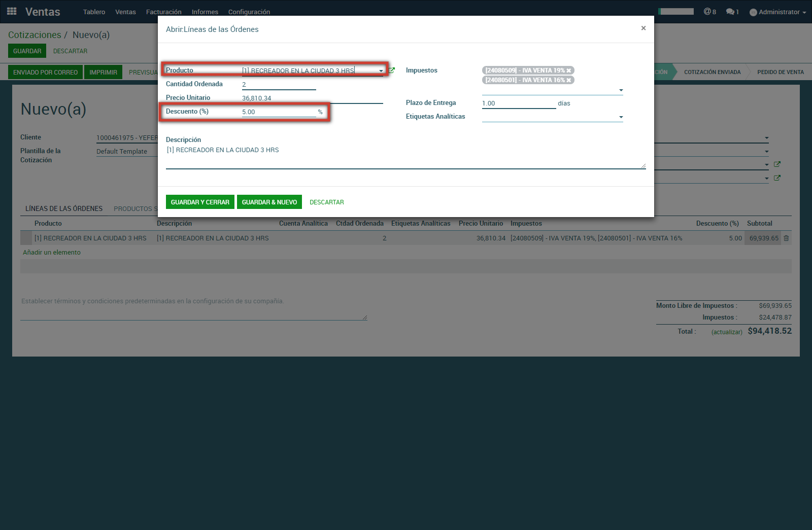This screenshot has width=812, height=530.
Task: Click the Guardar y Cerrar button
Action: [200, 202]
